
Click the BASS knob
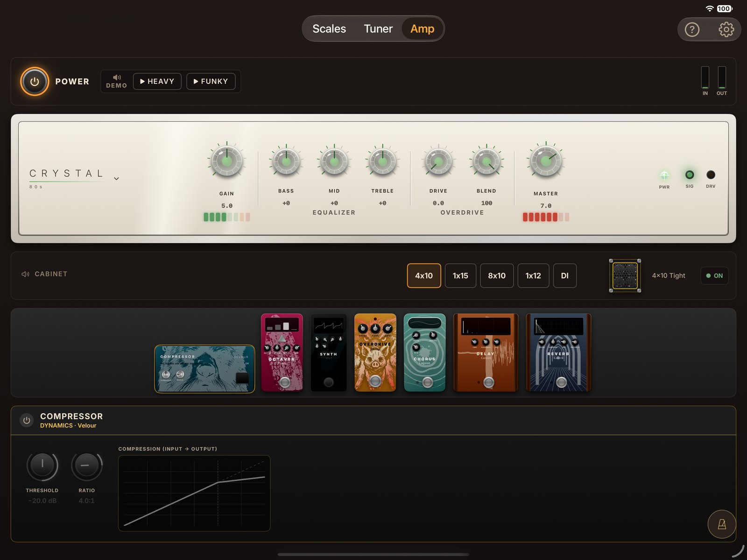286,161
